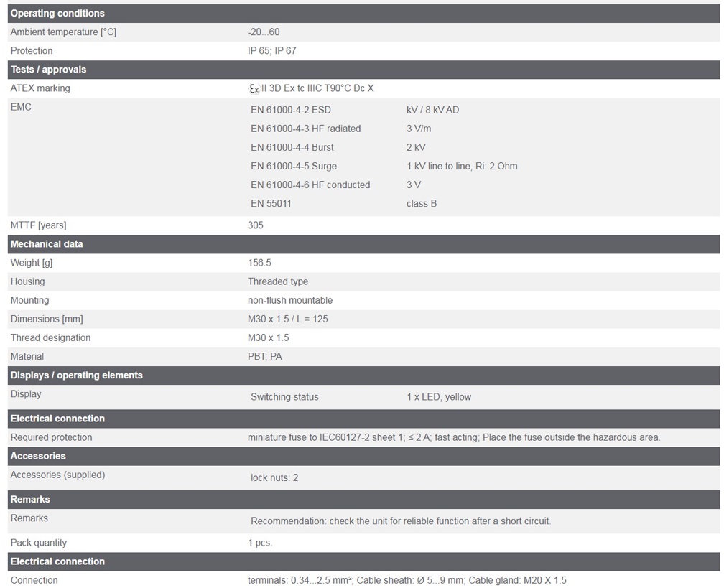The image size is (724, 588).
Task: Click the lock nuts: 2 entry
Action: coord(274,477)
